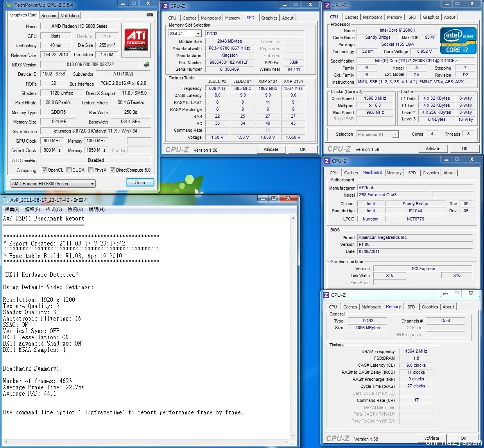Open the SPD tab in the CPU-Z Mainboard window
Screen dimensions: 484x448
click(x=412, y=173)
